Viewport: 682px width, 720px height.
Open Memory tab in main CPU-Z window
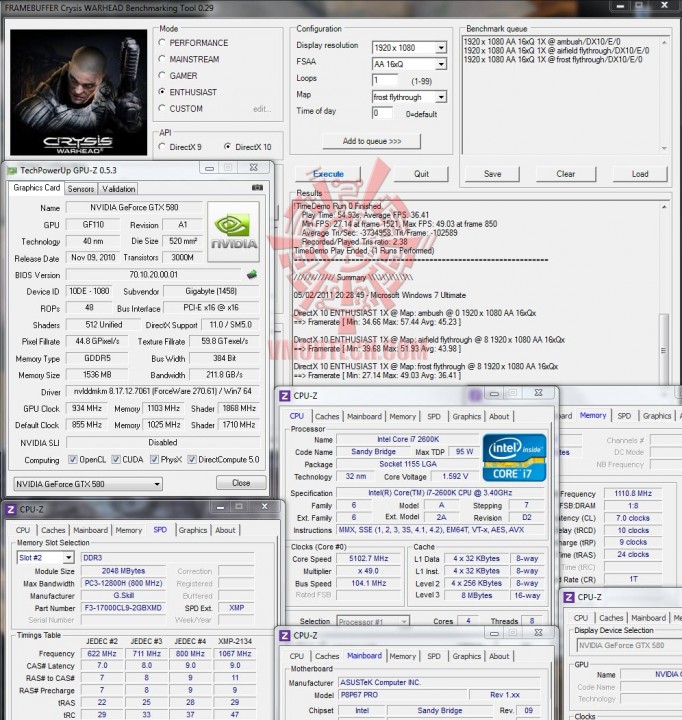402,416
